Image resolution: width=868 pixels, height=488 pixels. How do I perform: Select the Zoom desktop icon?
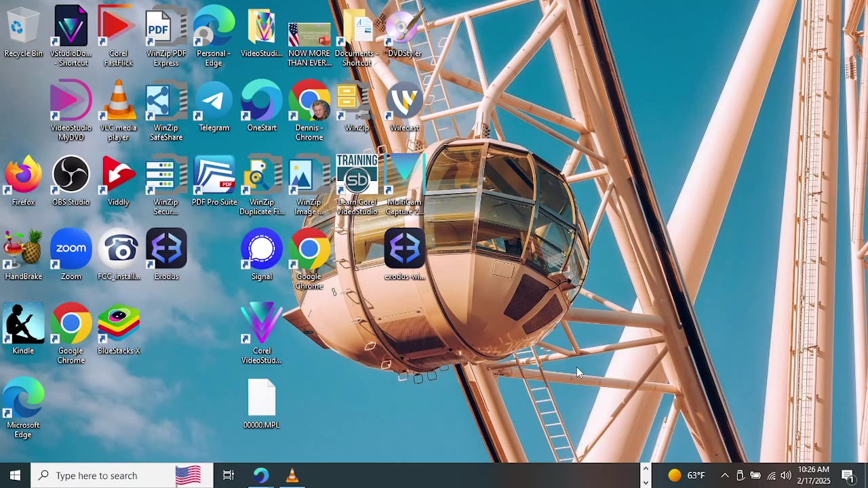click(71, 256)
